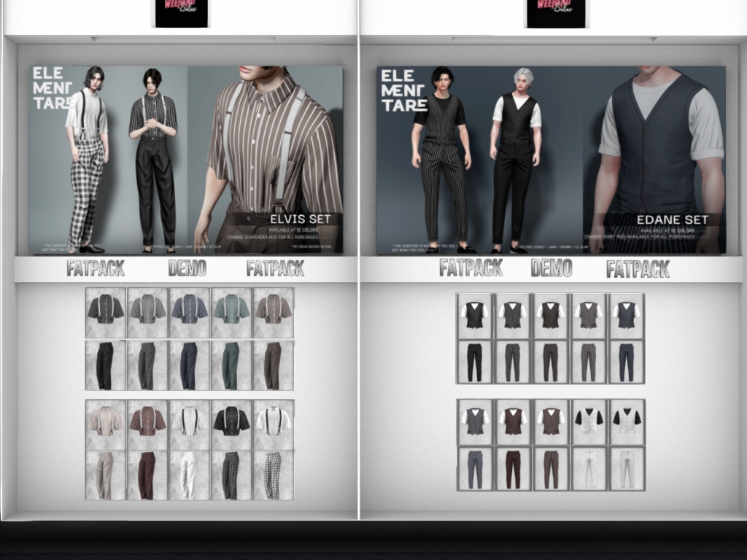The width and height of the screenshot is (747, 560).
Task: Pick the beige Elvis pants
Action: pos(105,475)
